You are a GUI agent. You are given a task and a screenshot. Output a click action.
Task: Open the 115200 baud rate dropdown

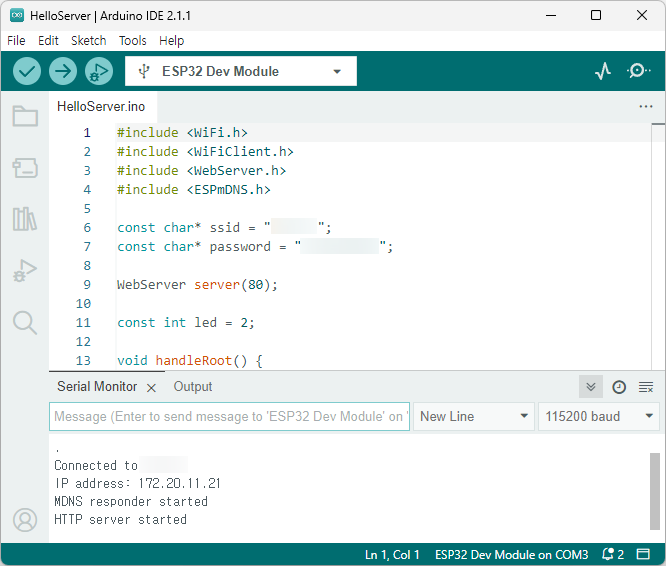[x=598, y=417]
